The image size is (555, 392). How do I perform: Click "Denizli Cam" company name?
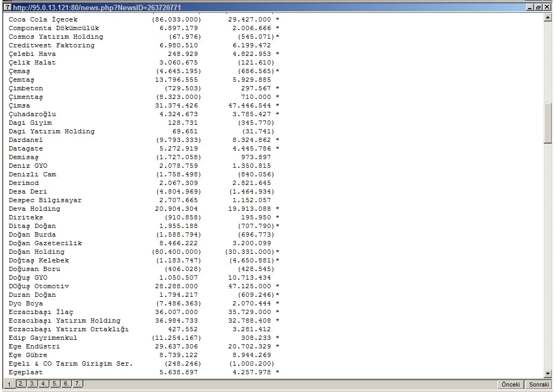32,174
